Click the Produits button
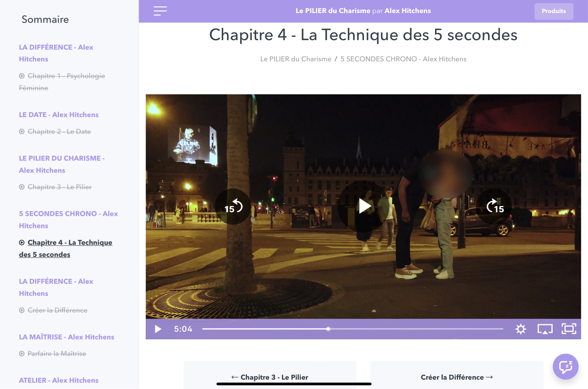Image resolution: width=588 pixels, height=389 pixels. click(554, 11)
